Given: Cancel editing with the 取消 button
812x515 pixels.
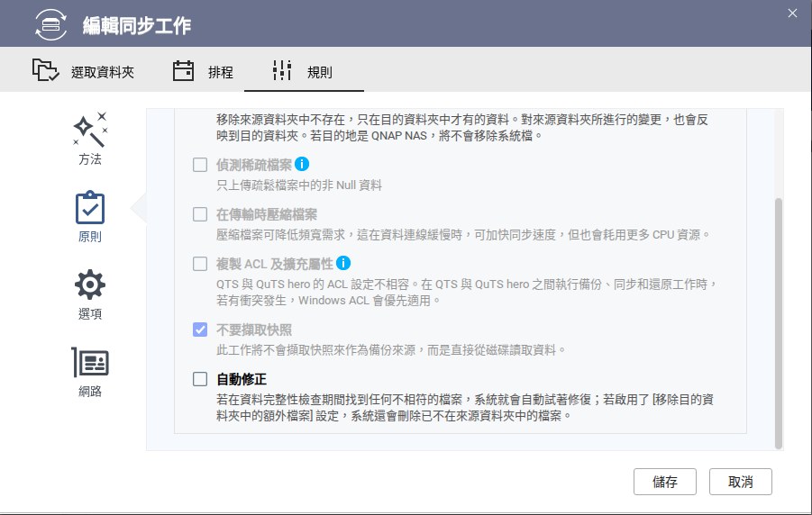Looking at the screenshot, I should 741,482.
